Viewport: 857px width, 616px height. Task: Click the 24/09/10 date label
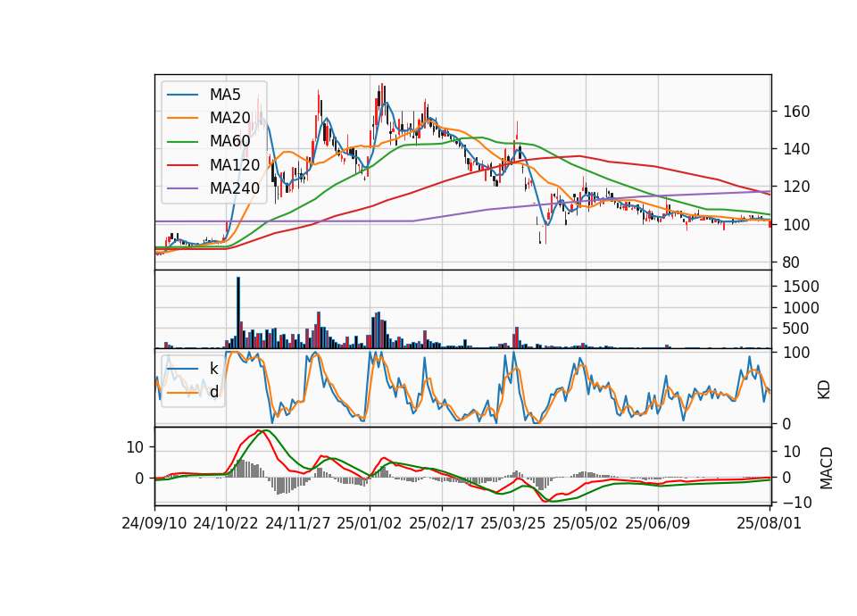tap(154, 523)
